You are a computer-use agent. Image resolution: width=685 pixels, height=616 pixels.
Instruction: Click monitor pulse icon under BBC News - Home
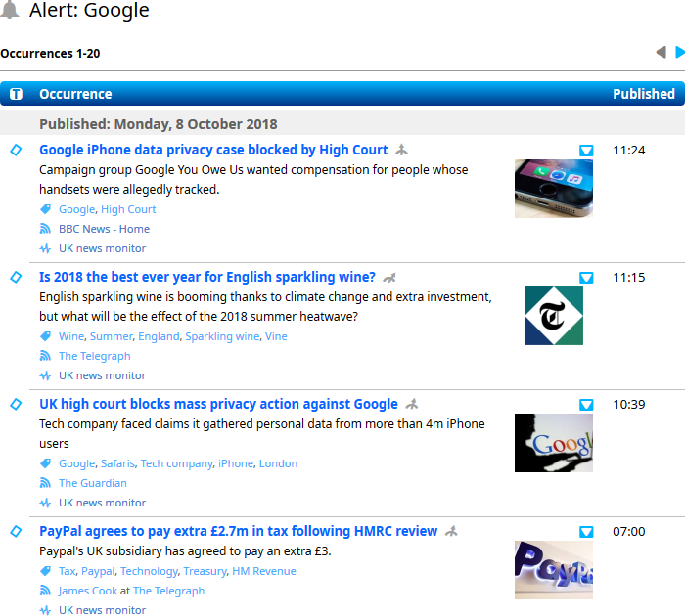[45, 249]
